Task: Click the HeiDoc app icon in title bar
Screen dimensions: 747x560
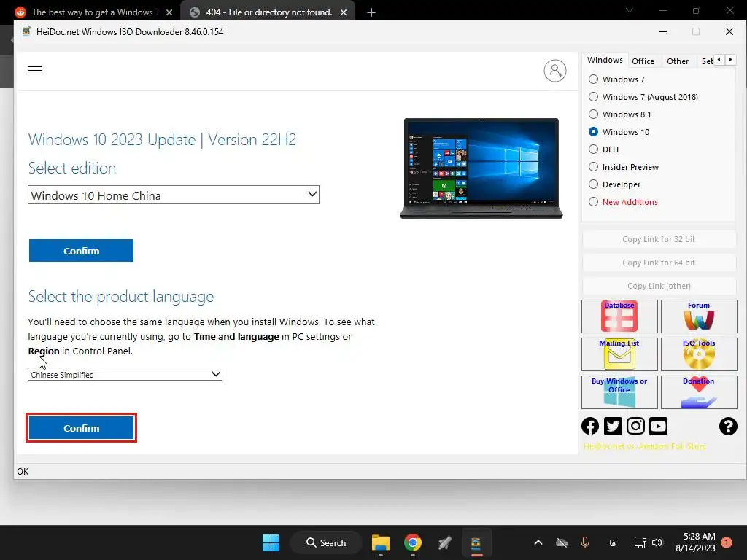Action: (27, 32)
